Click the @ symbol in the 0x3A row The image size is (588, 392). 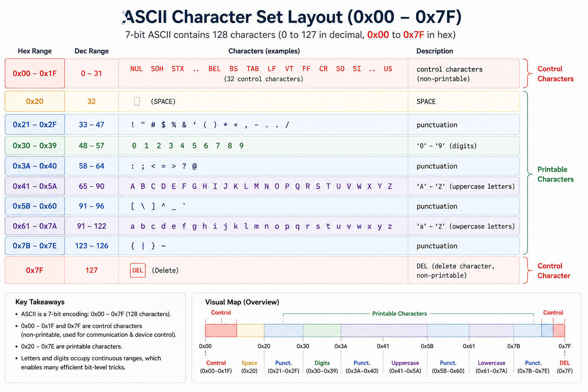point(194,166)
